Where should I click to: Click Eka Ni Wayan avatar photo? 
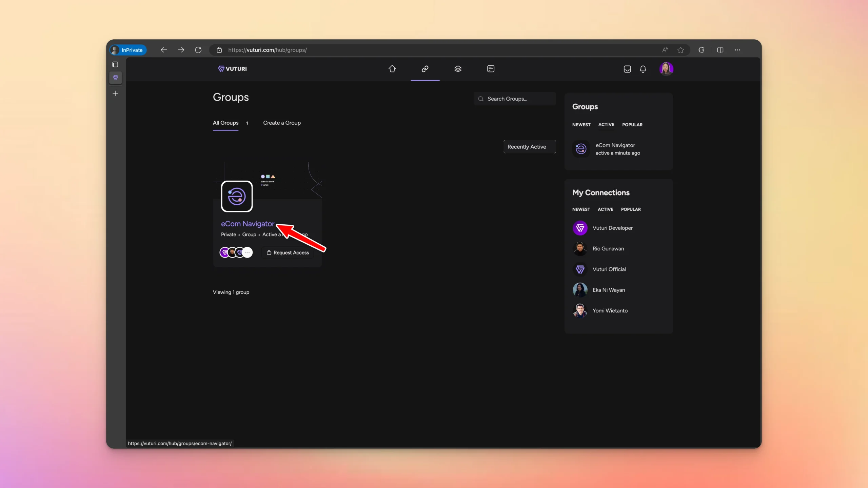[580, 290]
